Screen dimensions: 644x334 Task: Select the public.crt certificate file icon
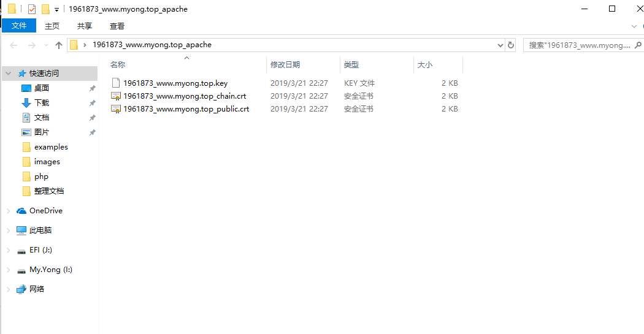(116, 109)
